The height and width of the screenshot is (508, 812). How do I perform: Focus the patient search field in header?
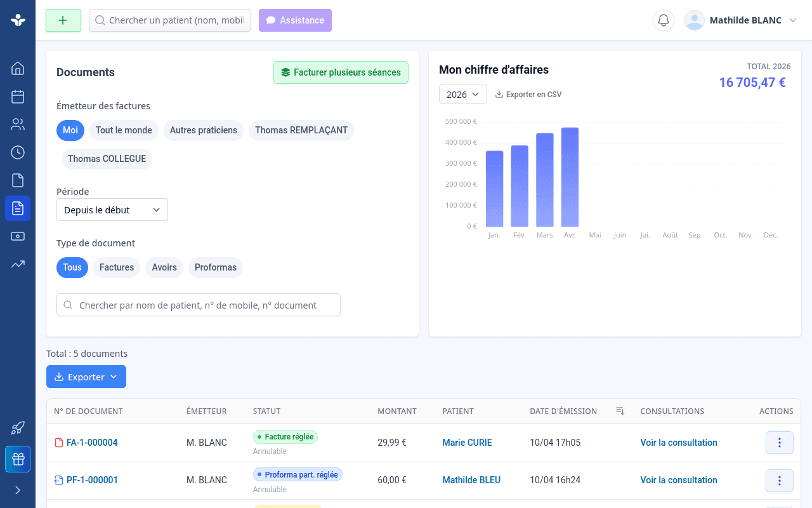pos(170,20)
